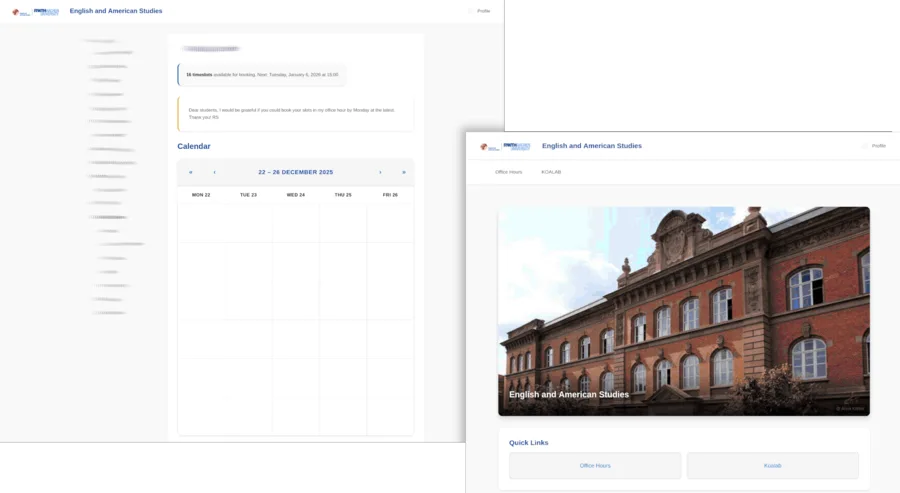Select the TUE 23 column header
This screenshot has height=493, width=900.
coord(249,195)
